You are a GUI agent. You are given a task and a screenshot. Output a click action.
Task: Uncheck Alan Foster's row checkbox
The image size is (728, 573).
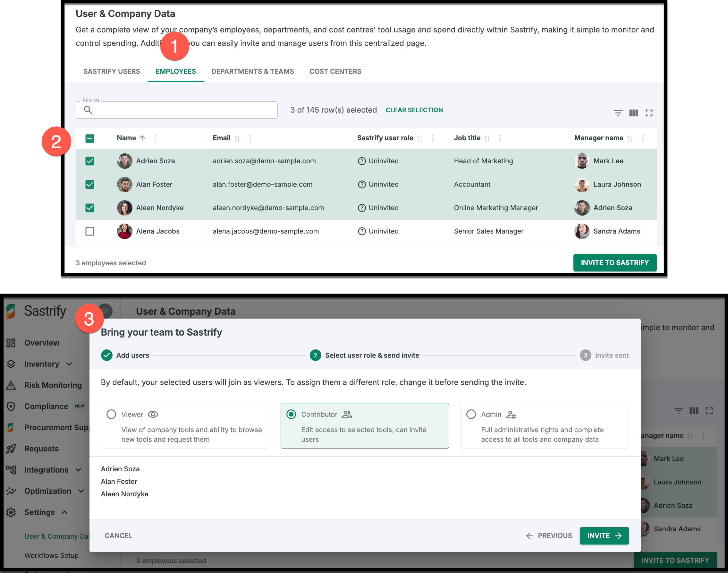89,184
